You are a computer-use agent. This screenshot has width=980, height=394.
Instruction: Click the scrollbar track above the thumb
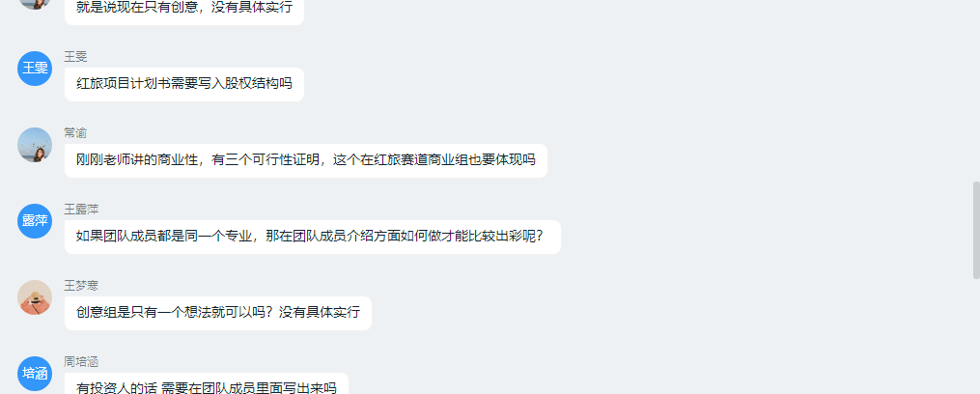976,91
